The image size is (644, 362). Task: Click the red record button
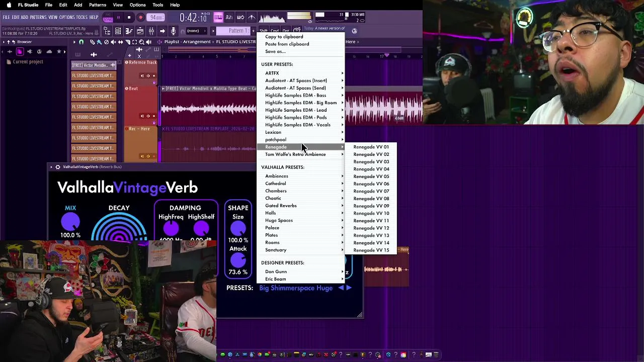point(140,18)
